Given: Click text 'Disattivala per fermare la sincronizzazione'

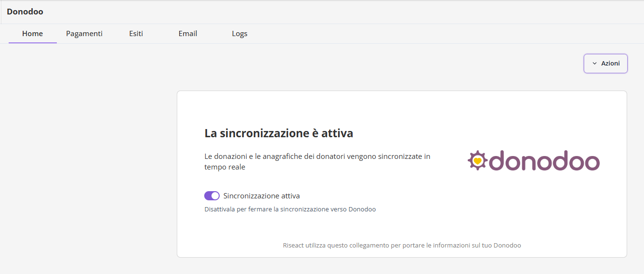Looking at the screenshot, I should click(290, 209).
